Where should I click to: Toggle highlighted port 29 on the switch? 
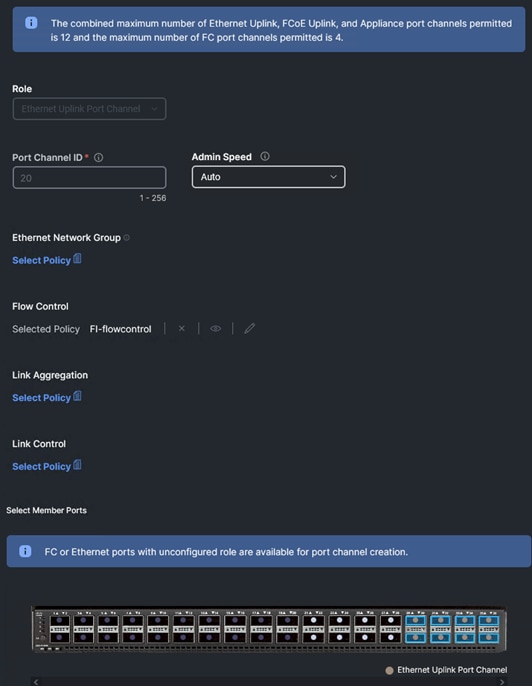pyautogui.click(x=415, y=621)
